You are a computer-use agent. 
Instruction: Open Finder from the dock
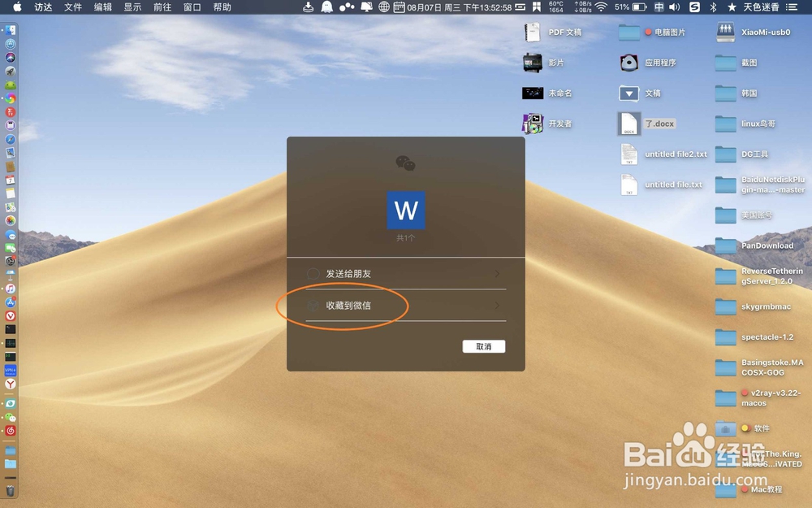point(10,30)
